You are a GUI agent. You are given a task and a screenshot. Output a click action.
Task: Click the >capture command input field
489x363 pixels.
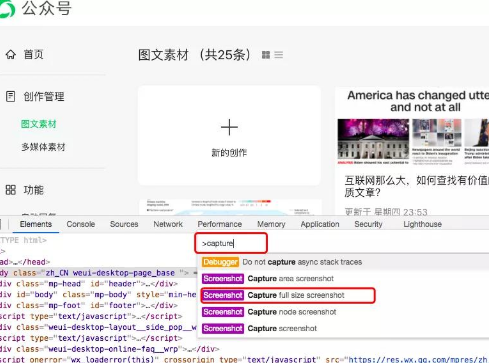pos(231,243)
